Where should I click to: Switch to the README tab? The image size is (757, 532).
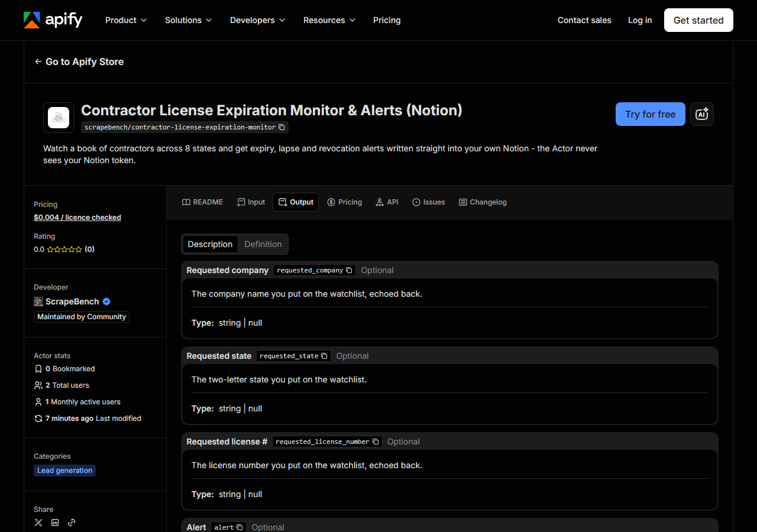pyautogui.click(x=203, y=202)
